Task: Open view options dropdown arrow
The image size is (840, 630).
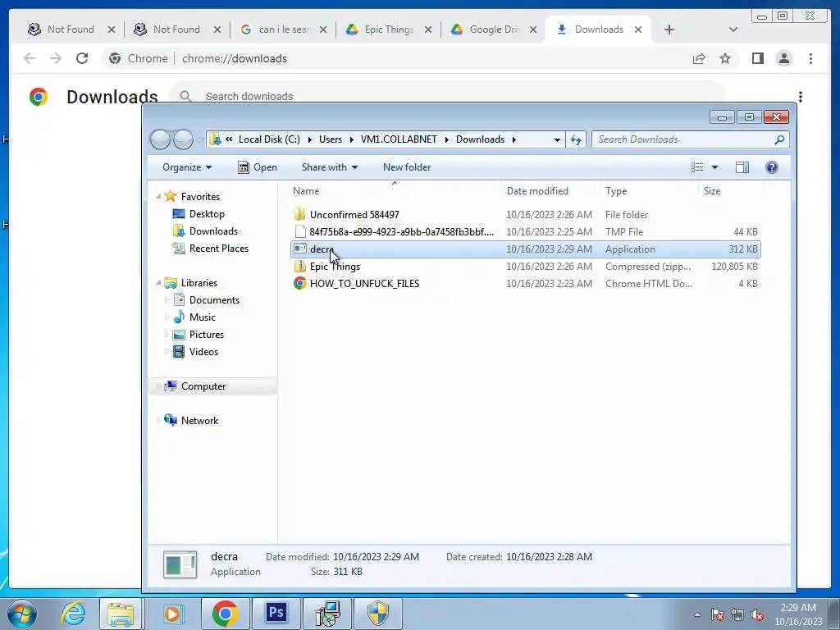Action: tap(714, 167)
